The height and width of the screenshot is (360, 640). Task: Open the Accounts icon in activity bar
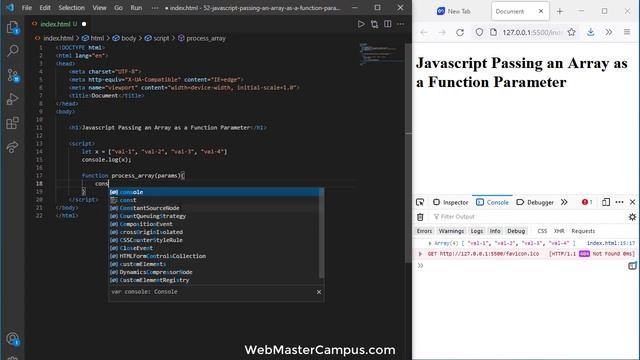pos(13,339)
